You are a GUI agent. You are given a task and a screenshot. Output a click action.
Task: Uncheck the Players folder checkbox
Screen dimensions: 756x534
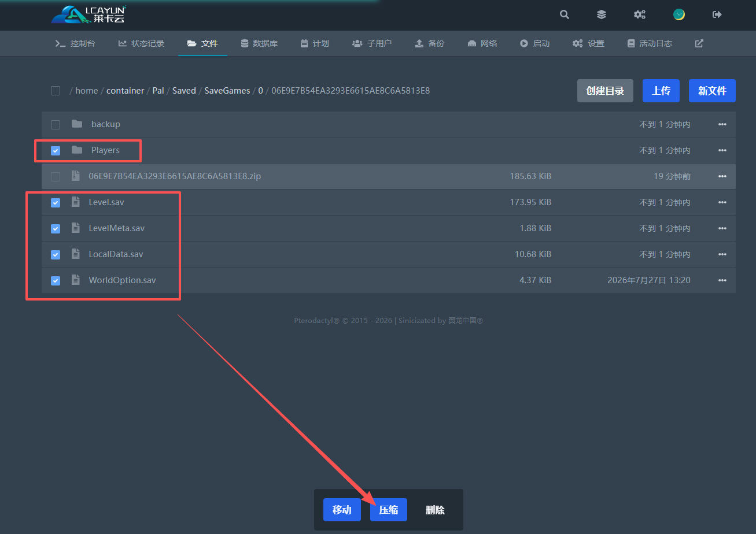56,150
